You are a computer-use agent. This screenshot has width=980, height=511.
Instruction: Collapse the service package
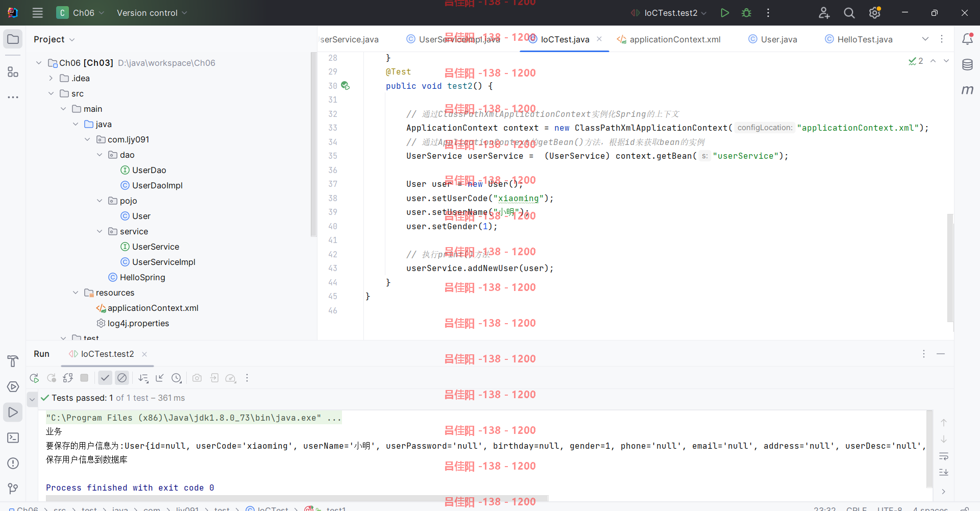pyautogui.click(x=100, y=231)
